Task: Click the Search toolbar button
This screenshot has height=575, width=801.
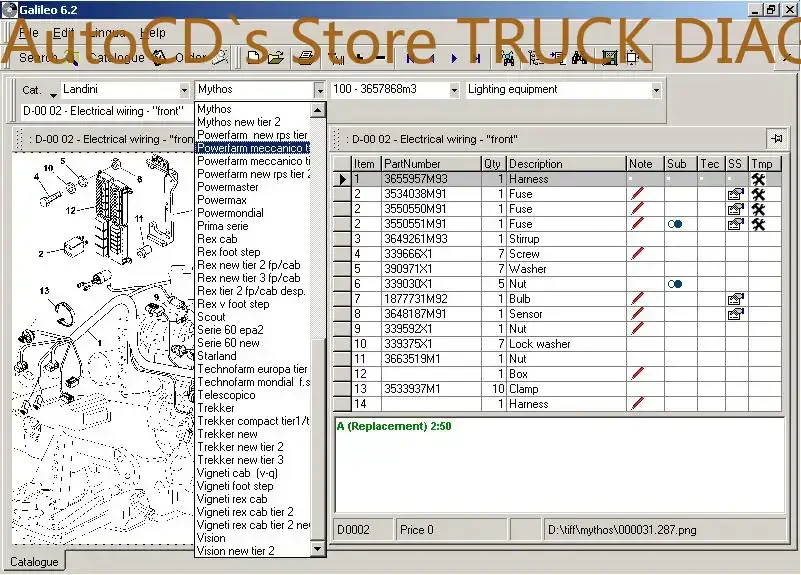Action: tap(48, 58)
